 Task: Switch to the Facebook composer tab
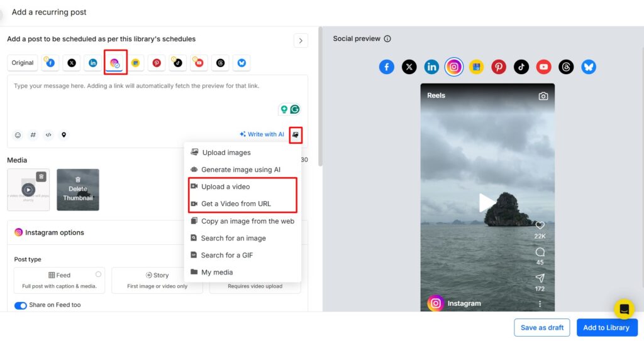[50, 63]
